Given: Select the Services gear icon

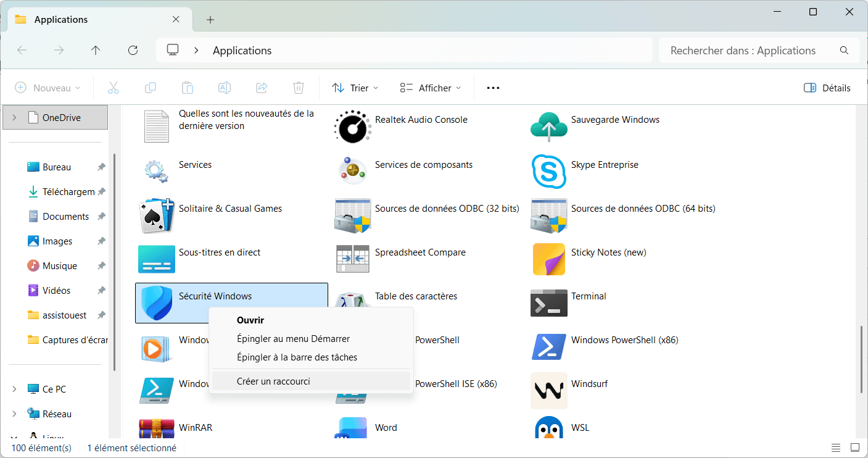Looking at the screenshot, I should point(157,170).
